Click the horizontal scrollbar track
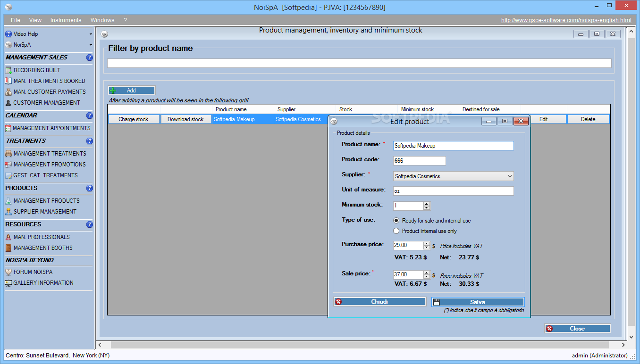Image resolution: width=640 pixels, height=364 pixels. point(362,345)
